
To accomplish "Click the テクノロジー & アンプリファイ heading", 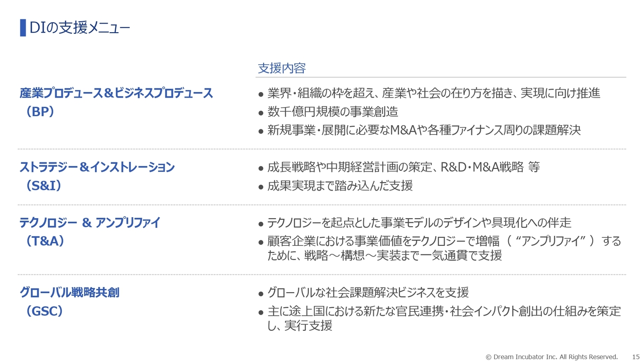I will point(90,223).
